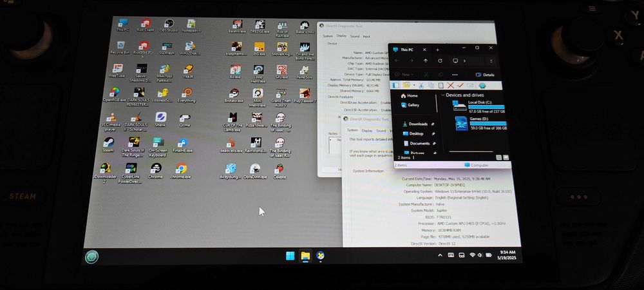Open the Riot Client desktop shortcut

[146, 26]
